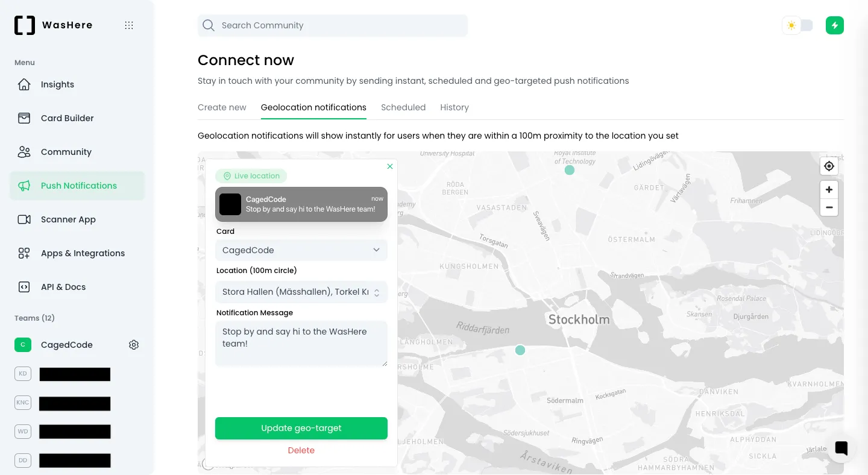Open CagedCode team settings gear
The width and height of the screenshot is (868, 475).
[134, 345]
